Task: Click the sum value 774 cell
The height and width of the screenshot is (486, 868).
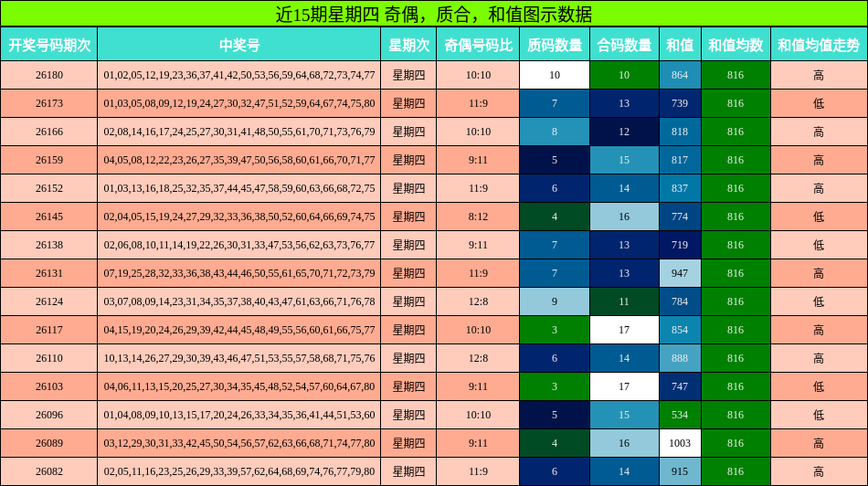Action: [x=680, y=217]
